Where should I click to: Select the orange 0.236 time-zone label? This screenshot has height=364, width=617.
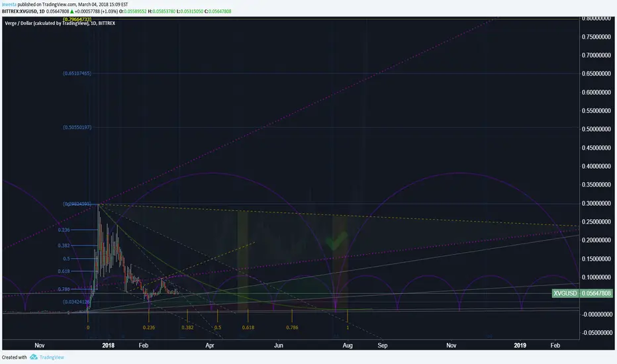point(149,328)
